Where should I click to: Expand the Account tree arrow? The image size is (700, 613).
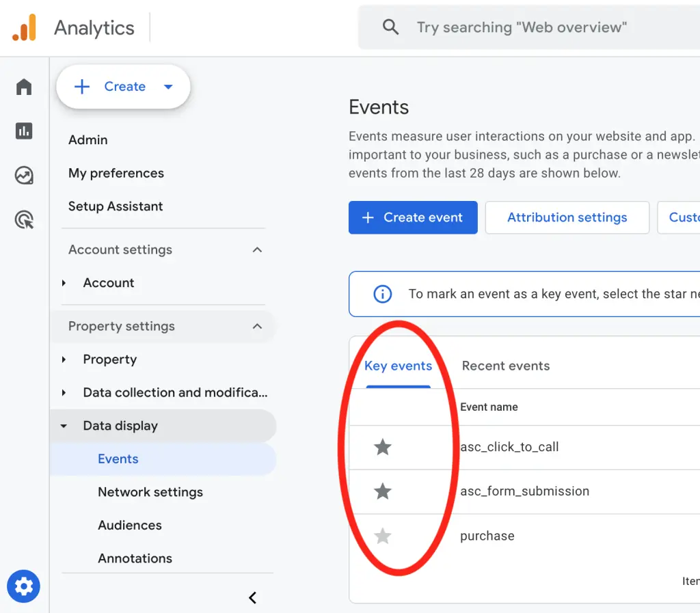coord(64,283)
